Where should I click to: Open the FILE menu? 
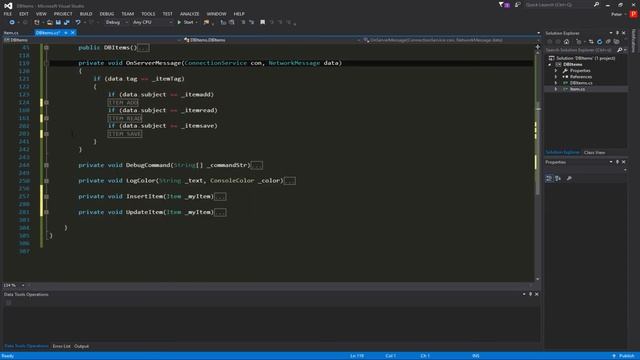coord(8,14)
